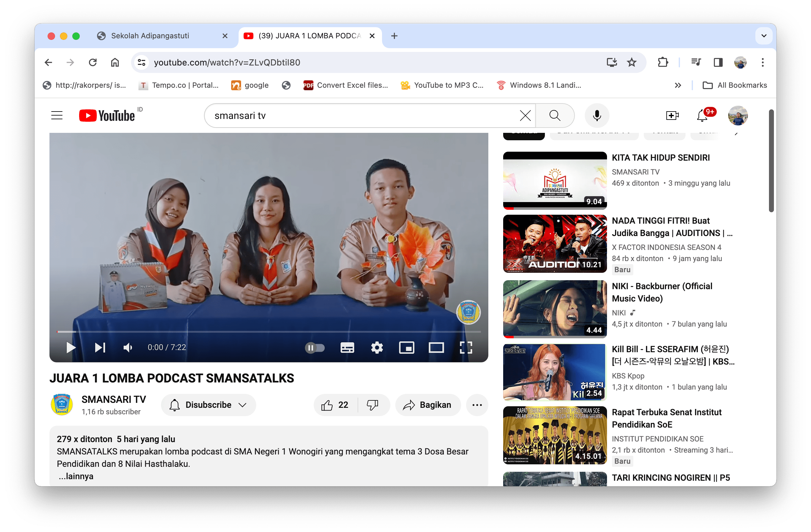The image size is (811, 532).
Task: Open YouTube notifications bell
Action: [x=702, y=116]
